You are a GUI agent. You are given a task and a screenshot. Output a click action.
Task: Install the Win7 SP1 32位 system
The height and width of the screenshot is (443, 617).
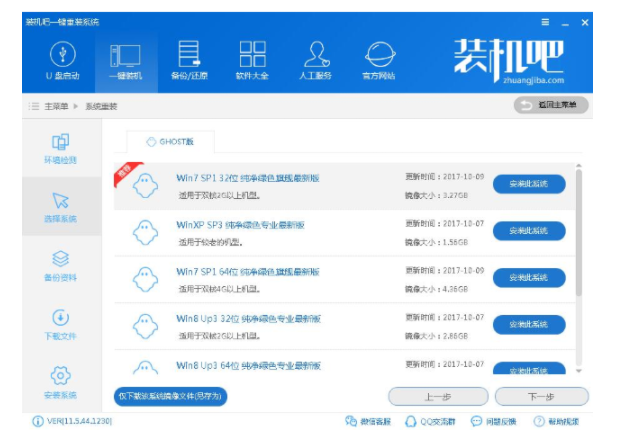tap(529, 184)
